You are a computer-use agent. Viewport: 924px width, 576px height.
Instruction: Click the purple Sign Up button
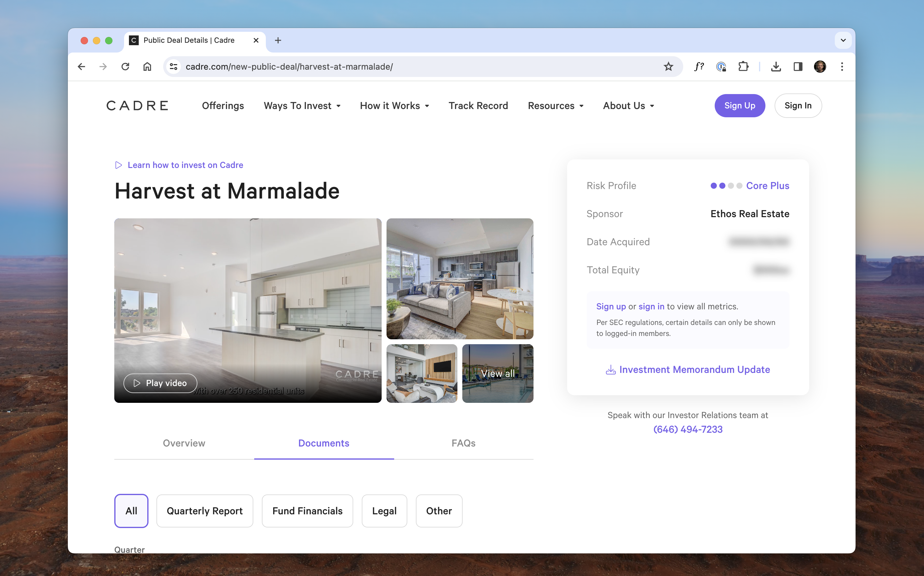[x=739, y=106]
